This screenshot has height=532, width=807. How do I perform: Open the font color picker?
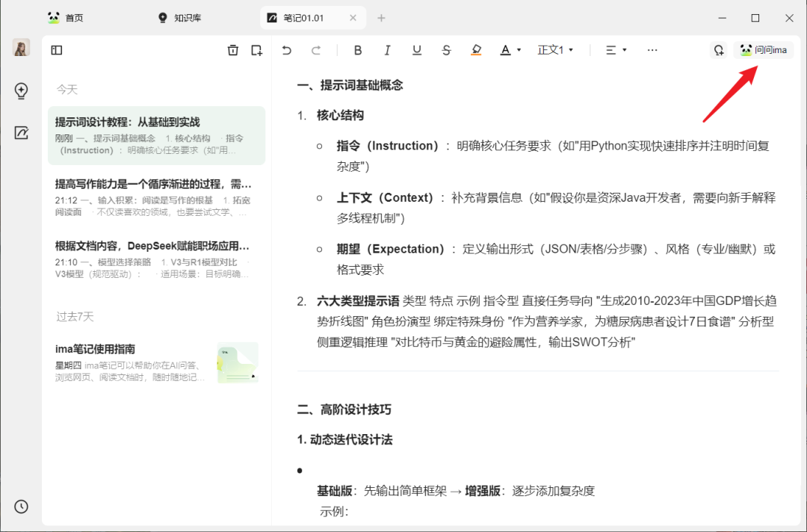(x=508, y=49)
